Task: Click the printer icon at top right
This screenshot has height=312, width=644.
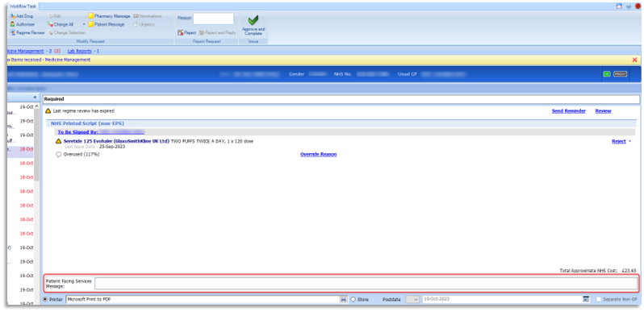Action: click(629, 6)
